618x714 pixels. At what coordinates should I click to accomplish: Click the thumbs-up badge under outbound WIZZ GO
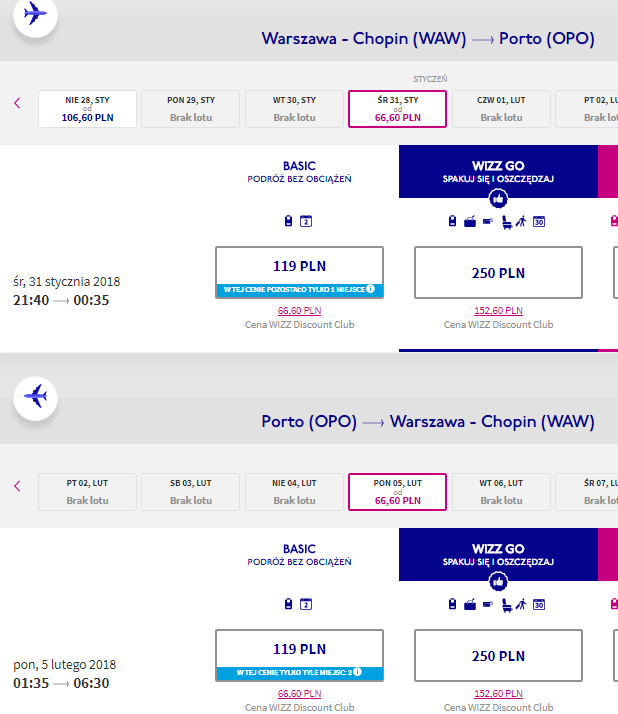tap(498, 199)
